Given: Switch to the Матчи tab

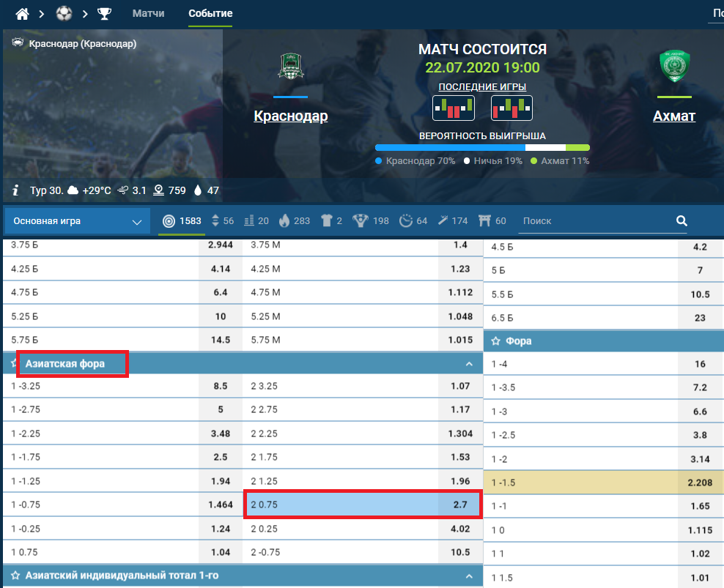Looking at the screenshot, I should [x=148, y=14].
